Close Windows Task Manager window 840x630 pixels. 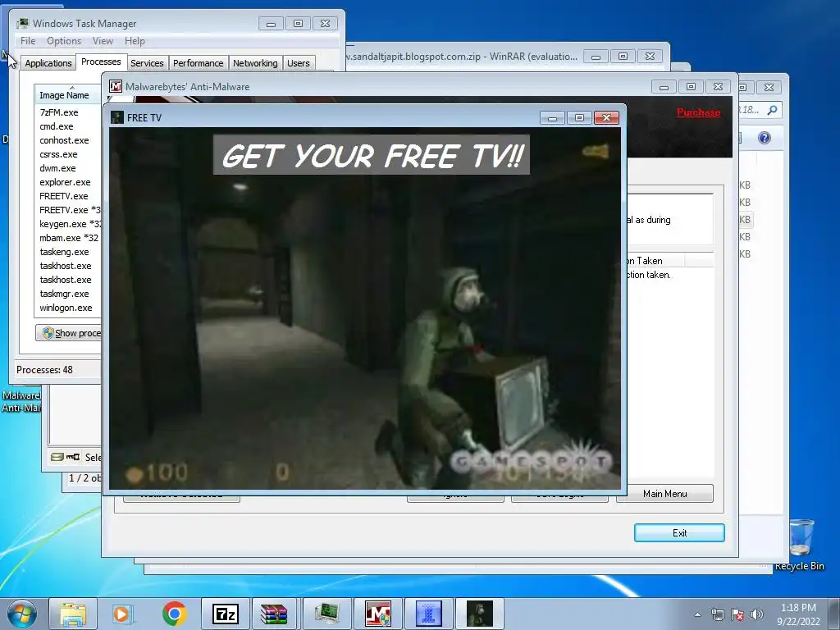325,23
